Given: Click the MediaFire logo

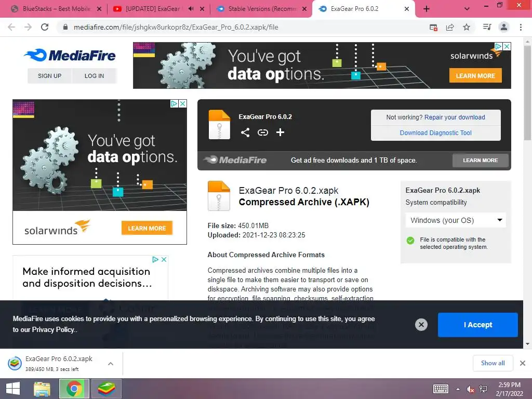Looking at the screenshot, I should pos(70,55).
